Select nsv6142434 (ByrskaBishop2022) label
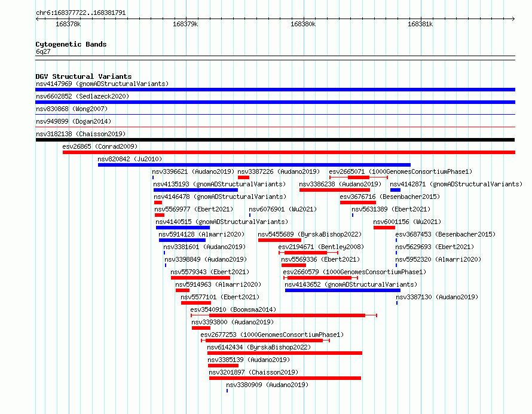 pyautogui.click(x=259, y=347)
